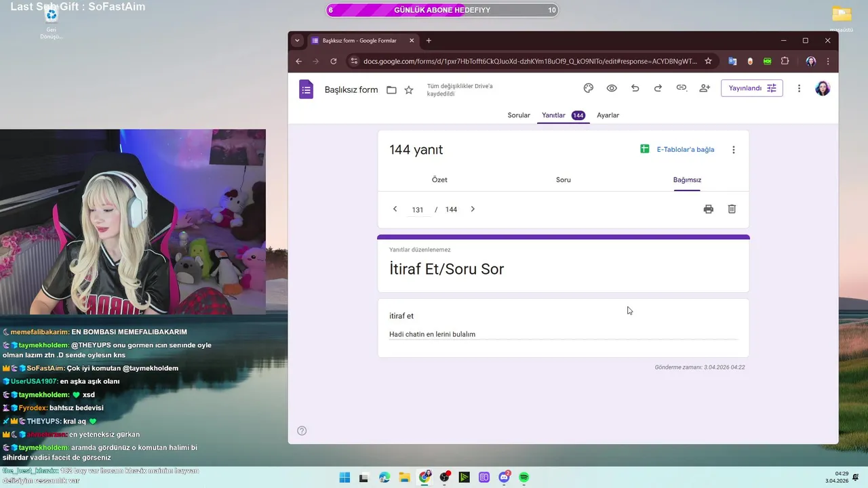Viewport: 868px width, 488px height.
Task: Click the 'Gönderme zamanı' submission timestamp
Action: [x=700, y=367]
